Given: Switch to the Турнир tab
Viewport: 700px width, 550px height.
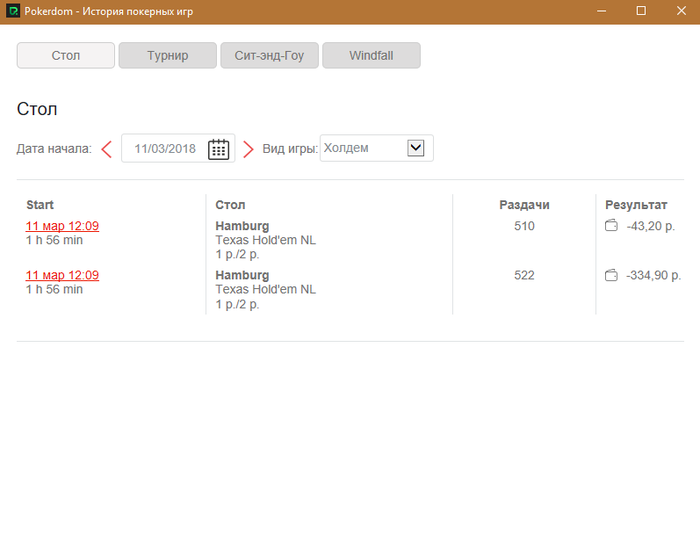Looking at the screenshot, I should (x=167, y=55).
